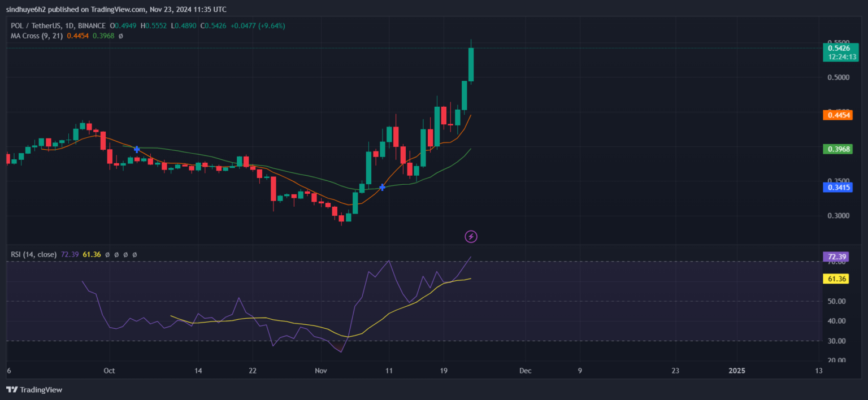Click the purple lightning bolt event icon
Viewport: 868px width, 400px height.
pyautogui.click(x=471, y=237)
